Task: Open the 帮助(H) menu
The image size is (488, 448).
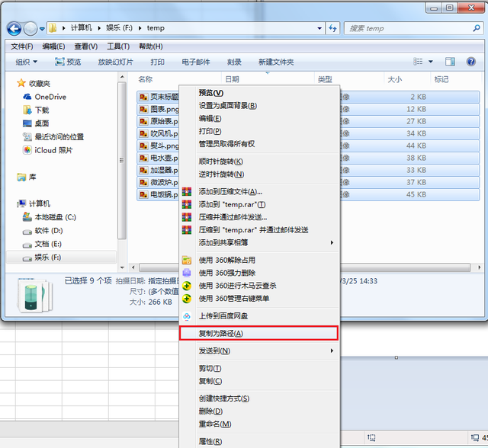Action: click(x=151, y=46)
